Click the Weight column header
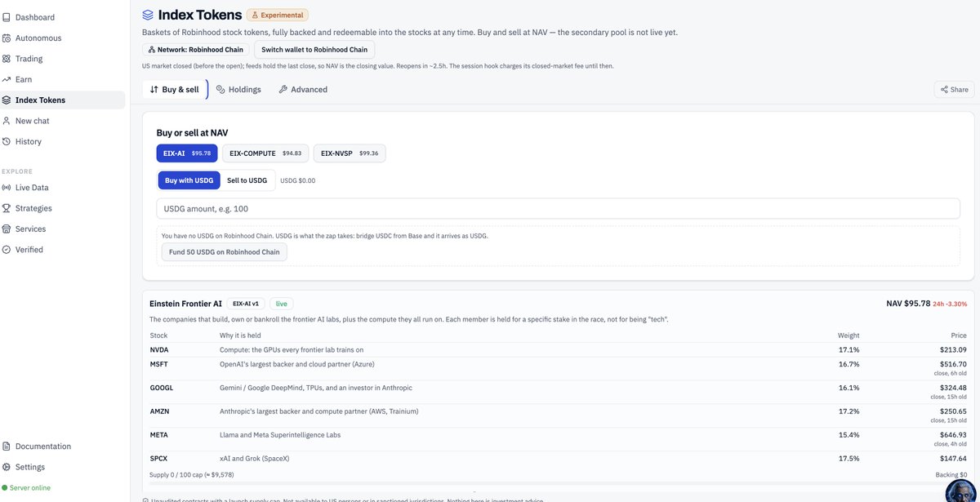 click(849, 335)
